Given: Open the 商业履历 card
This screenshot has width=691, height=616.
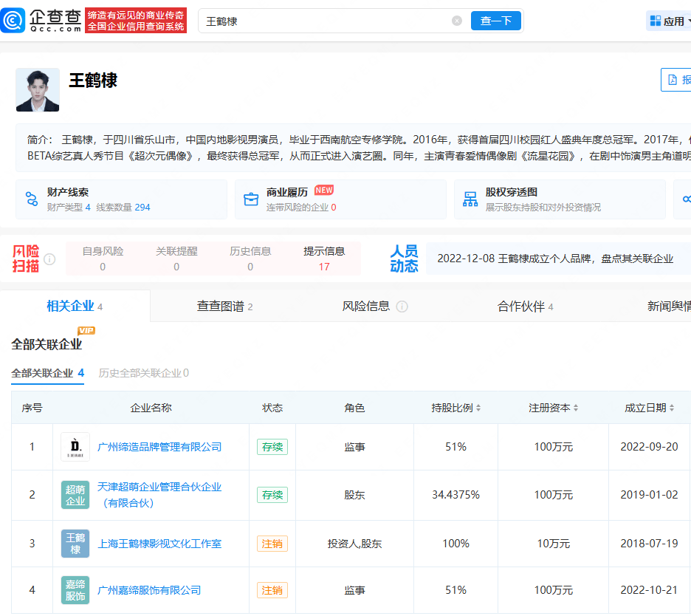Looking at the screenshot, I should pos(340,199).
